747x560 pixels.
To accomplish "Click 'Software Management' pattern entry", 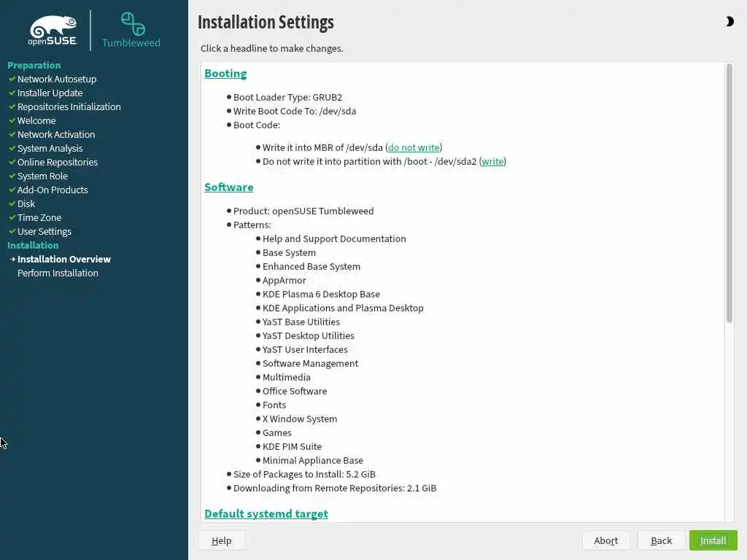I will (310, 363).
